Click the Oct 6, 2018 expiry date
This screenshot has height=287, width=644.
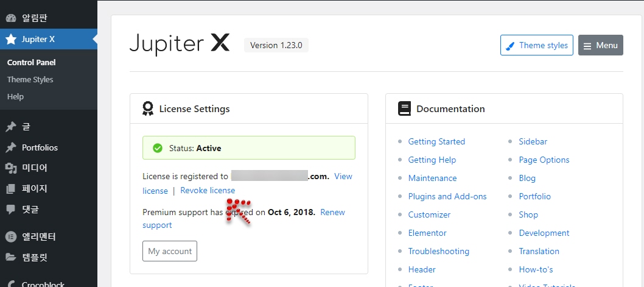click(x=292, y=212)
